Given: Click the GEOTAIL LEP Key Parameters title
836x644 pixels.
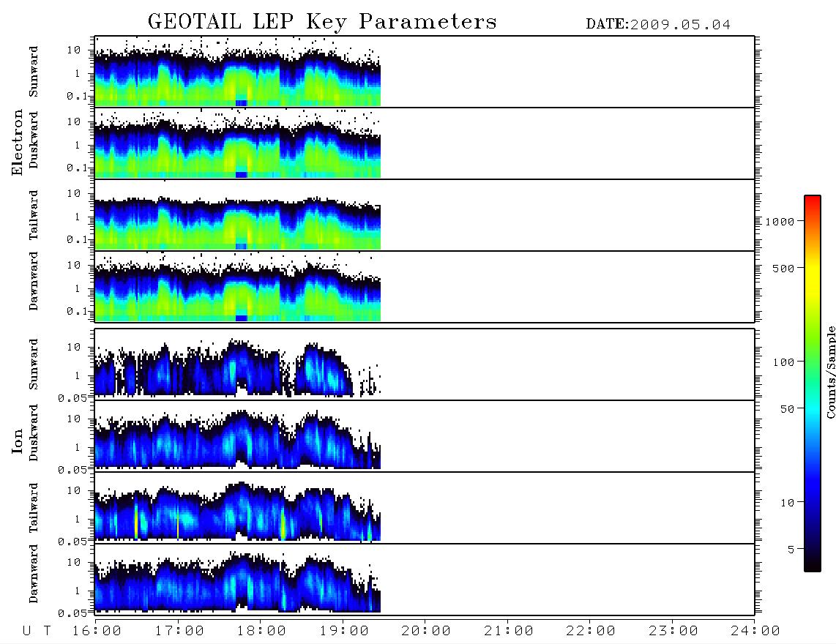Looking at the screenshot, I should pyautogui.click(x=322, y=22).
